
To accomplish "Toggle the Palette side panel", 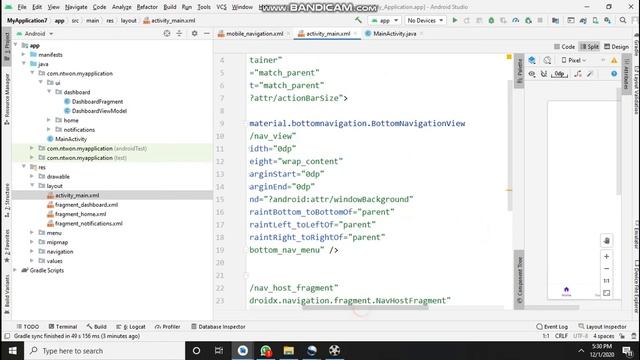I will coord(519,71).
